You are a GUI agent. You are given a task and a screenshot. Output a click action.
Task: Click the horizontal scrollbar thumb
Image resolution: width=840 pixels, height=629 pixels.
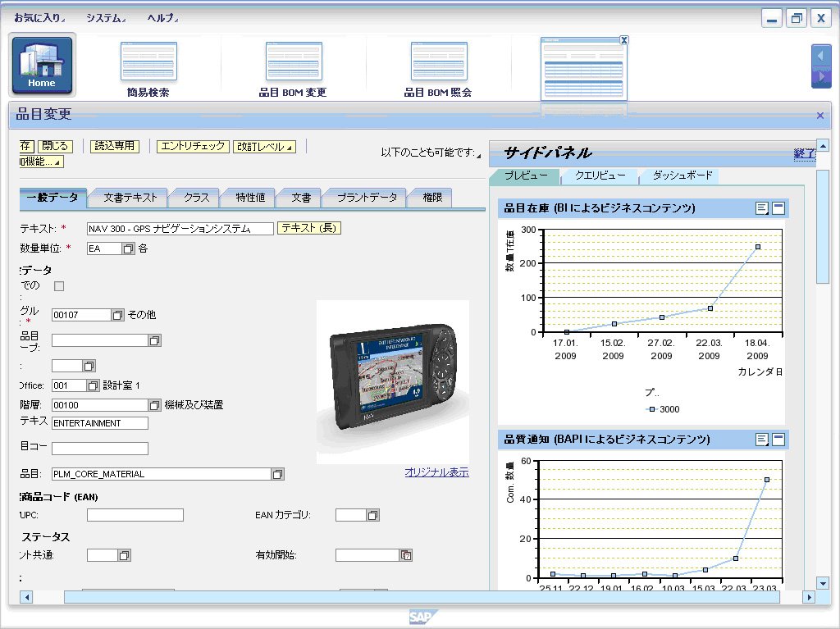[x=422, y=597]
